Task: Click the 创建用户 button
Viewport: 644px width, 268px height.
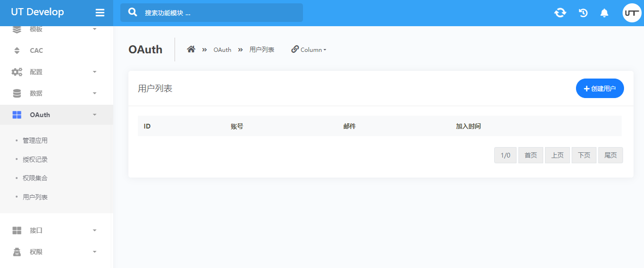Action: point(599,89)
